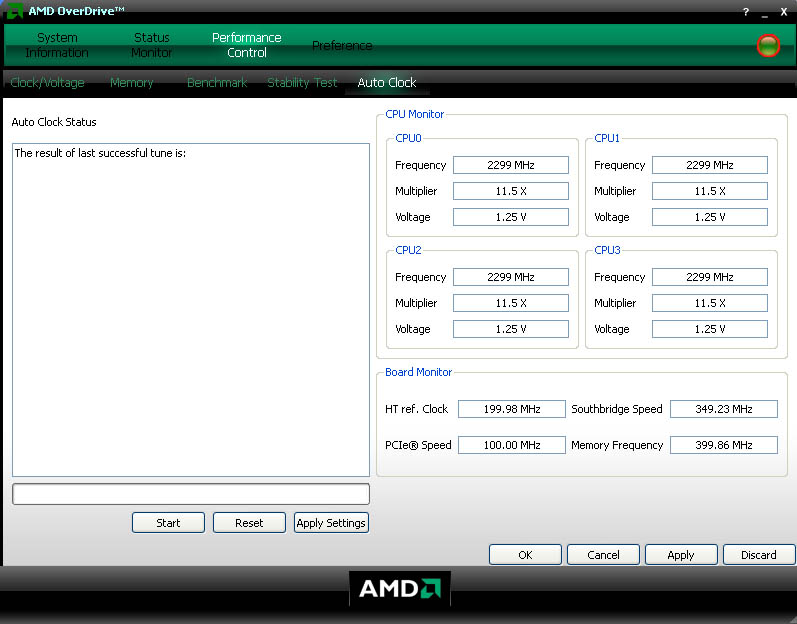Click the auto clock progress bar
This screenshot has height=624, width=797.
(191, 494)
